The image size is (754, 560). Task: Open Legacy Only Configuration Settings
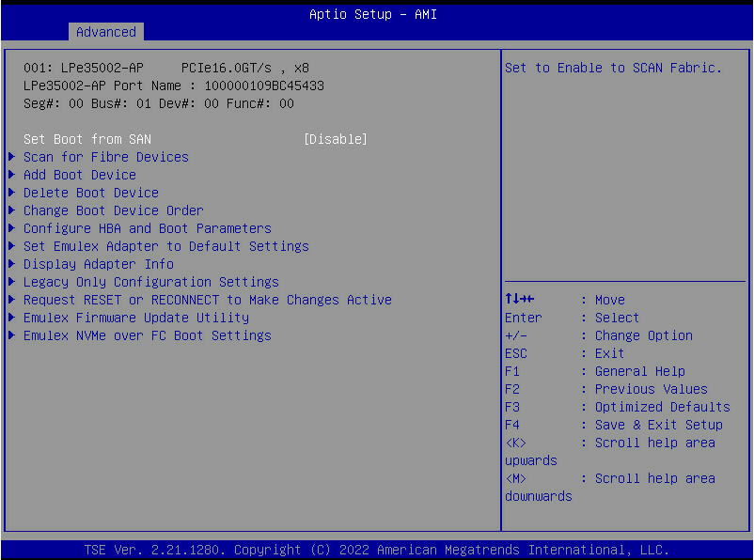pyautogui.click(x=151, y=282)
